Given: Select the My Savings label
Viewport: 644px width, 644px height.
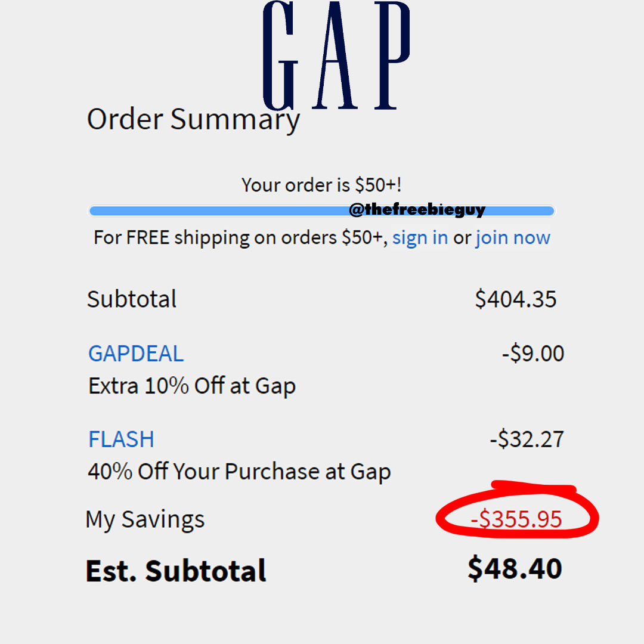Looking at the screenshot, I should (x=146, y=519).
